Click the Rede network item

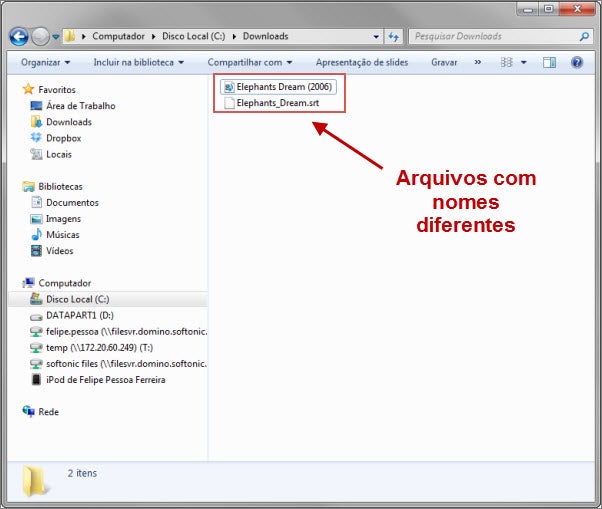point(48,411)
